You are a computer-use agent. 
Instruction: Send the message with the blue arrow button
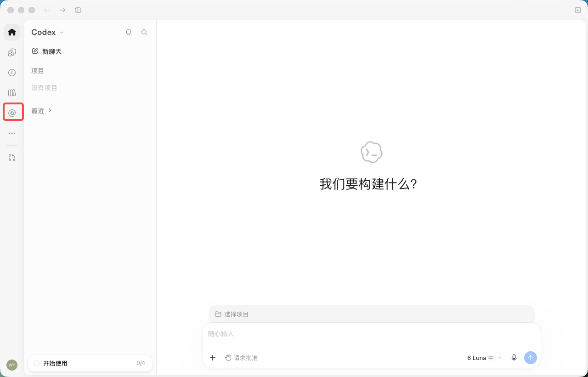tap(531, 358)
